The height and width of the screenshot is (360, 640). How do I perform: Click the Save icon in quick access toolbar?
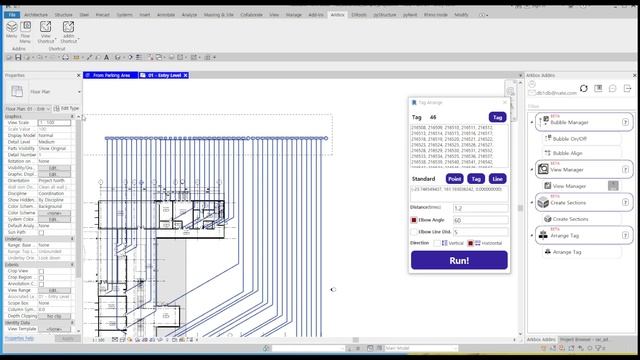(x=18, y=58)
